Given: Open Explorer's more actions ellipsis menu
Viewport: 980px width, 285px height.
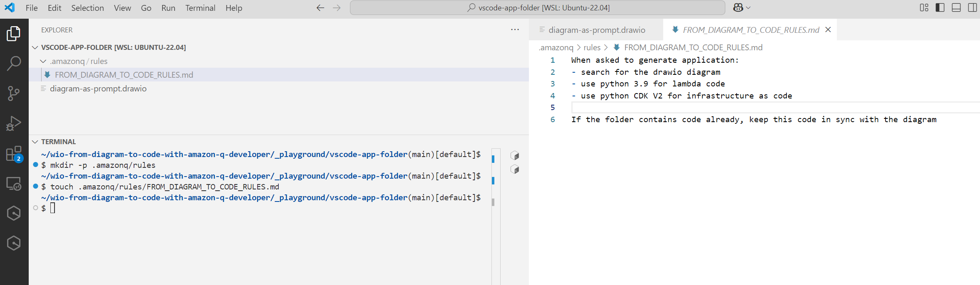Looking at the screenshot, I should [515, 29].
